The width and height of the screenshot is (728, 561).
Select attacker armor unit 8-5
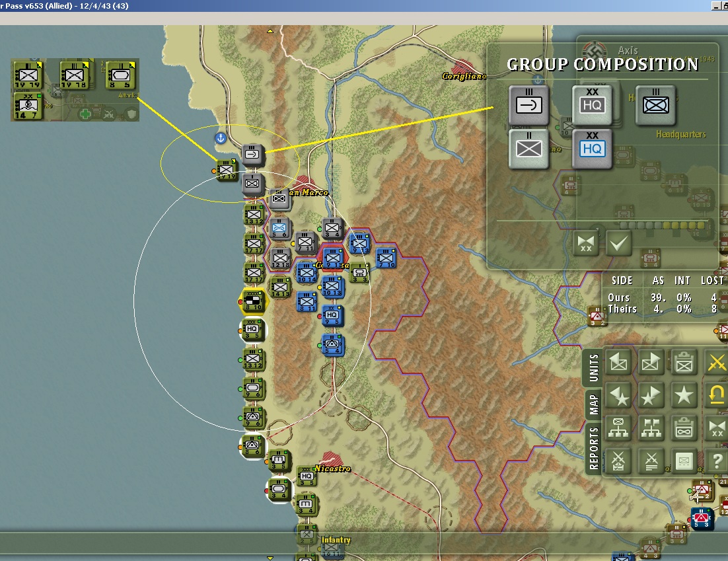click(120, 75)
